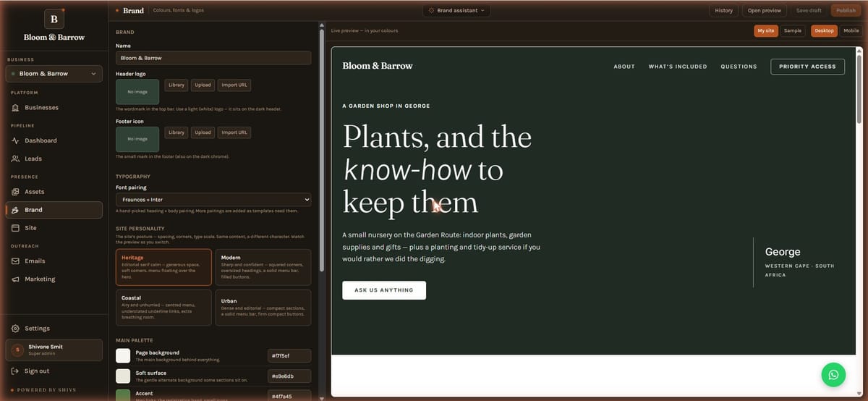868x401 pixels.
Task: Click Upload for Footer icon
Action: 203,132
